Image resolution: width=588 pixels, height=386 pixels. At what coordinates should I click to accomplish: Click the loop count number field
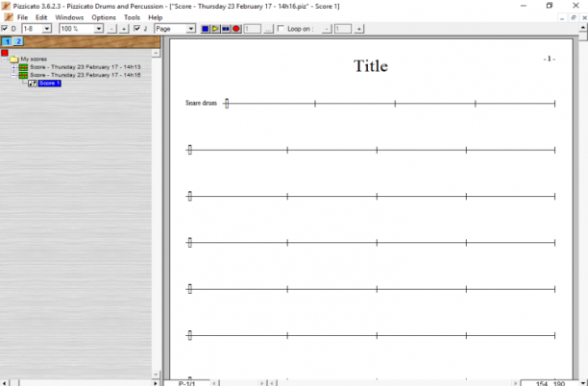pos(343,29)
